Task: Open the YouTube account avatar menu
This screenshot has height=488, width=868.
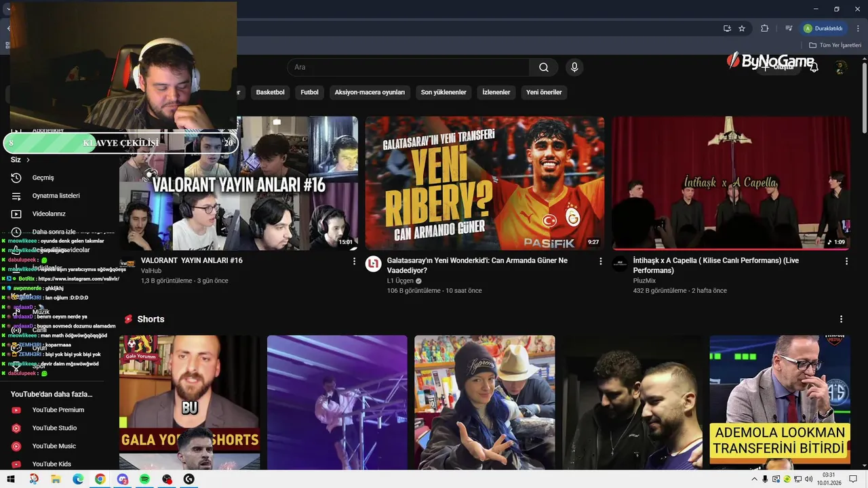Action: (841, 67)
